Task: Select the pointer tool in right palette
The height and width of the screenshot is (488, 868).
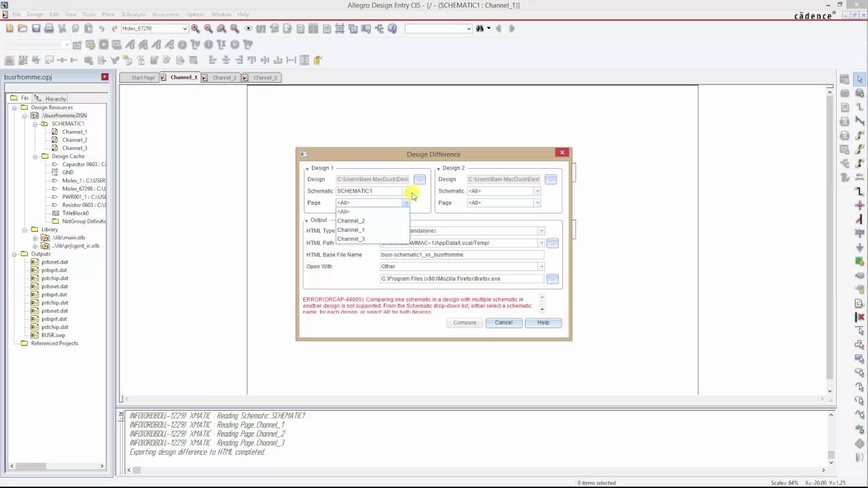Action: point(859,79)
